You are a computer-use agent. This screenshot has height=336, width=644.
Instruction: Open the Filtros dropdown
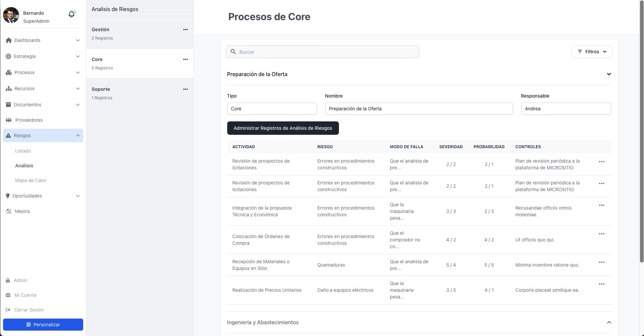click(x=592, y=52)
